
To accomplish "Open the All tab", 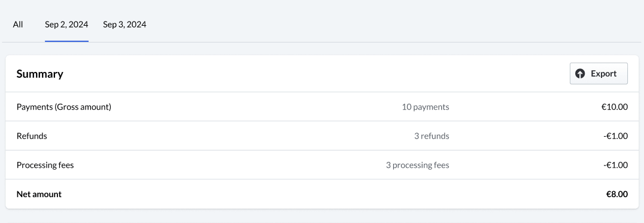I will (x=18, y=25).
